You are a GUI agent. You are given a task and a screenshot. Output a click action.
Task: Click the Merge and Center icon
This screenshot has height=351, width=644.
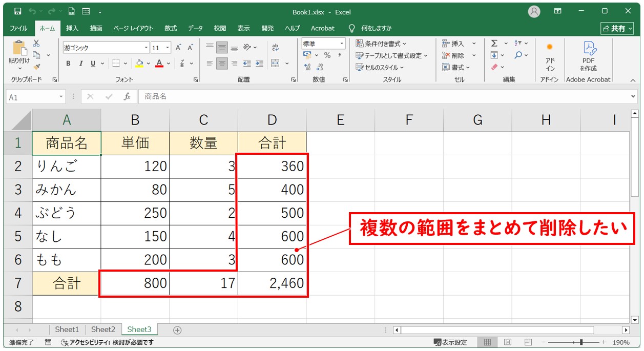click(x=275, y=64)
